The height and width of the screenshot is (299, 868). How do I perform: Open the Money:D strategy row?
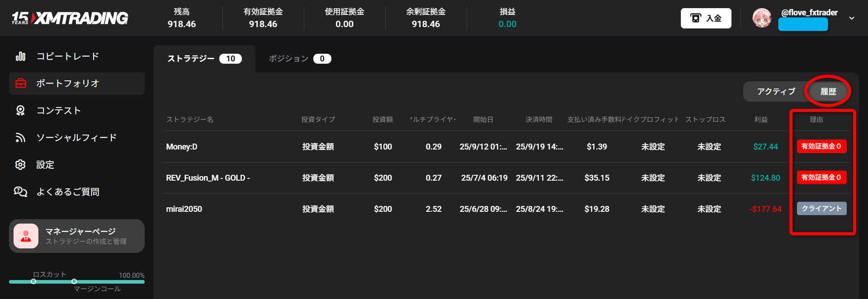pos(182,147)
